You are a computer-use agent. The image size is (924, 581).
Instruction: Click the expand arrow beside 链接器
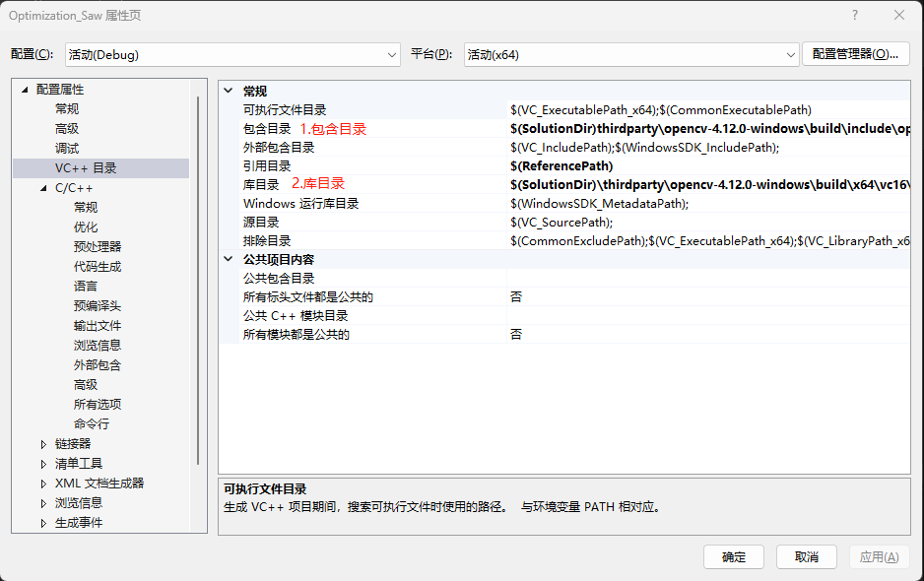[x=43, y=444]
